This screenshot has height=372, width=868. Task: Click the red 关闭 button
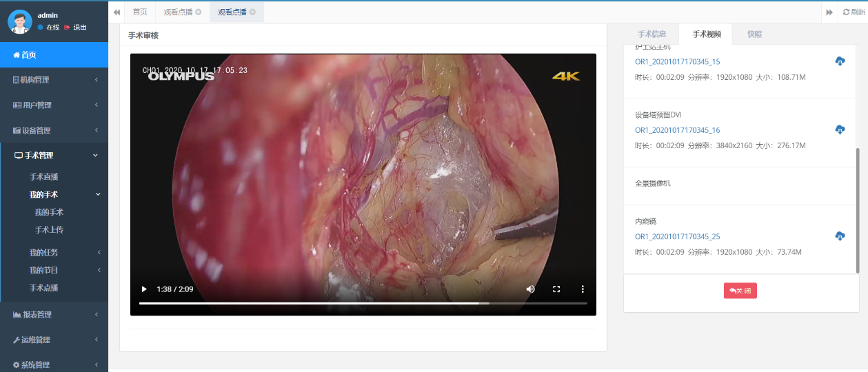(x=740, y=291)
